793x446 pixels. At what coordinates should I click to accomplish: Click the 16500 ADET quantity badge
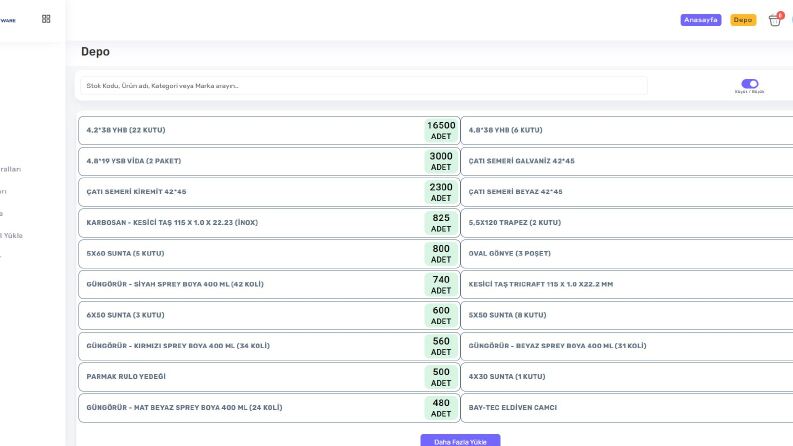pos(441,130)
